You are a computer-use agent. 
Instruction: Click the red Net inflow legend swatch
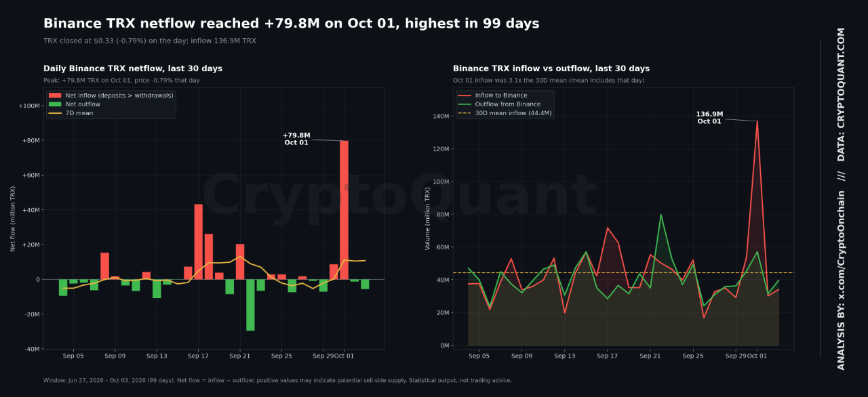[56, 96]
